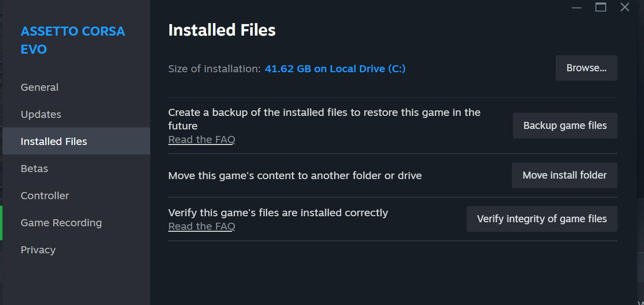Close the game properties window
Viewport: 644px width, 305px height.
coord(625,8)
